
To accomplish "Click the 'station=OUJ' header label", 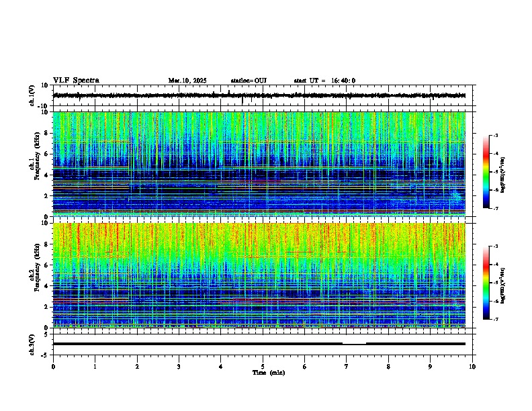I will 249,81.
